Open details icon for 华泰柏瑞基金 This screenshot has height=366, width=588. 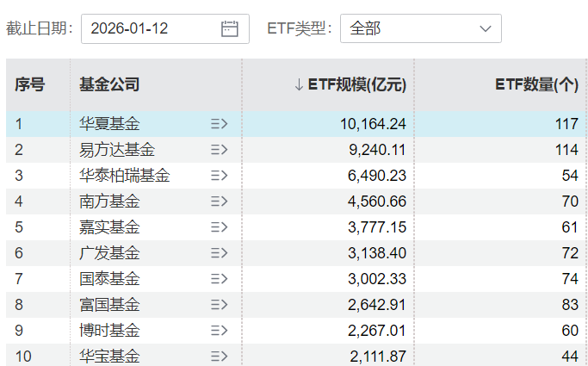pyautogui.click(x=219, y=176)
